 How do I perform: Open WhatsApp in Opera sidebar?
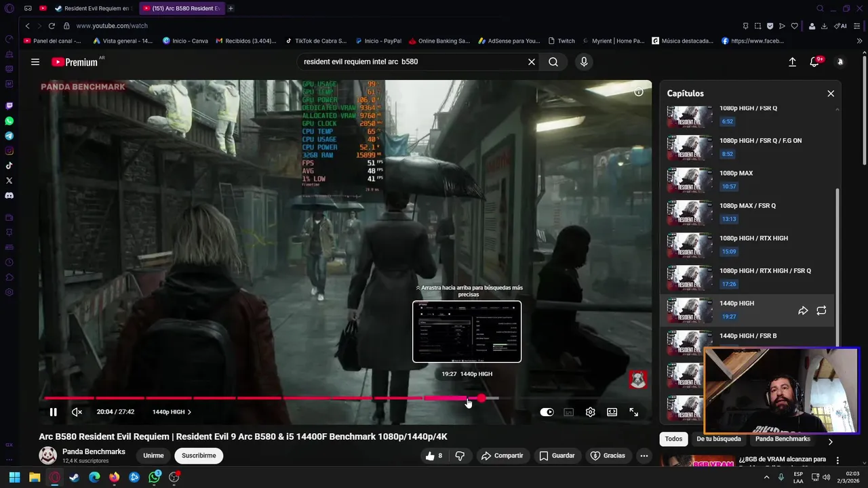9,121
